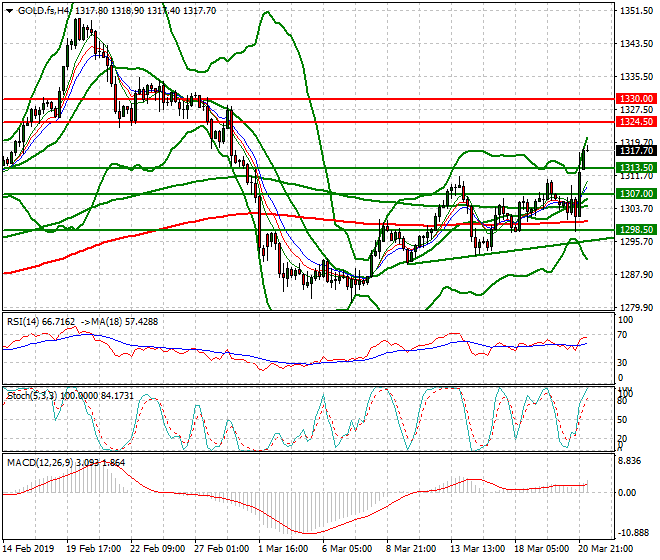Click the 8.836 value on MACD scale
Viewport: 660px width, 560px height.
[630, 461]
